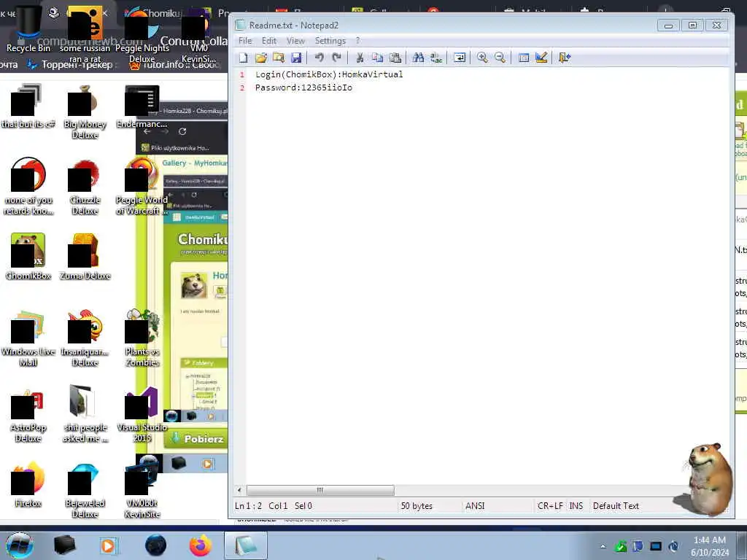Click the Ln 1:2 status bar entry
The width and height of the screenshot is (747, 560).
248,506
